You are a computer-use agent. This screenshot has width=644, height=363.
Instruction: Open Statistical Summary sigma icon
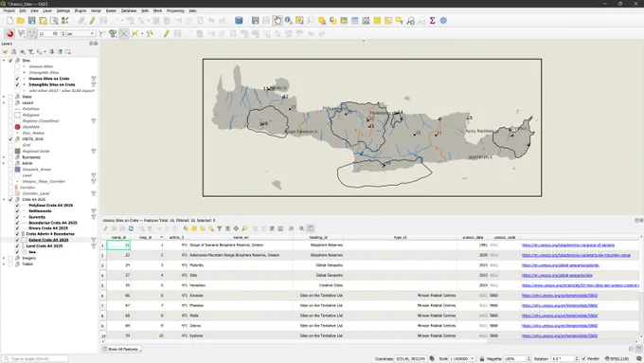click(433, 21)
